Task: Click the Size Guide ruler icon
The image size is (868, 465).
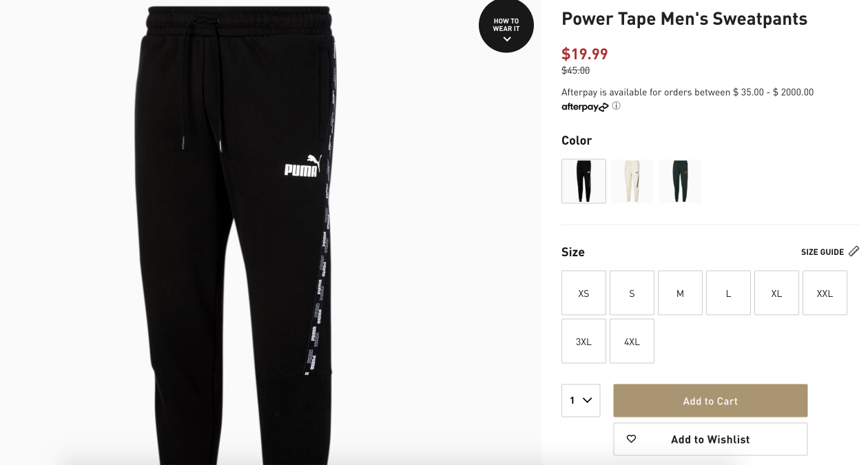Action: pos(854,251)
